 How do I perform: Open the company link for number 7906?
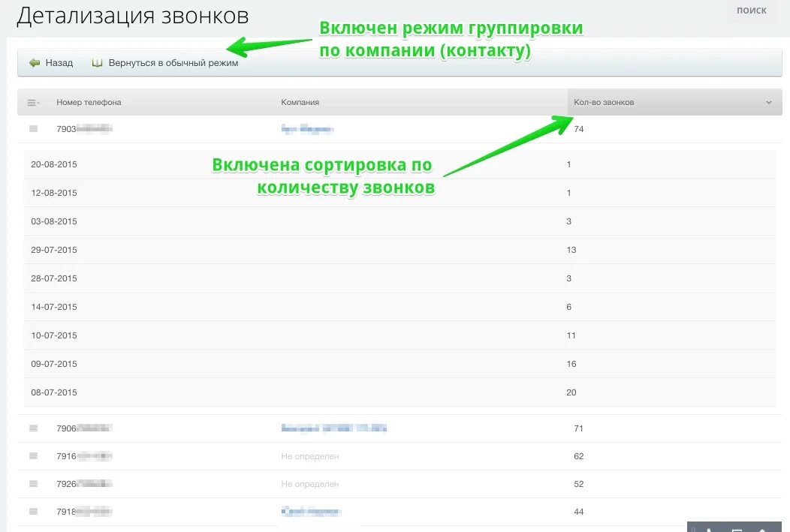point(333,428)
